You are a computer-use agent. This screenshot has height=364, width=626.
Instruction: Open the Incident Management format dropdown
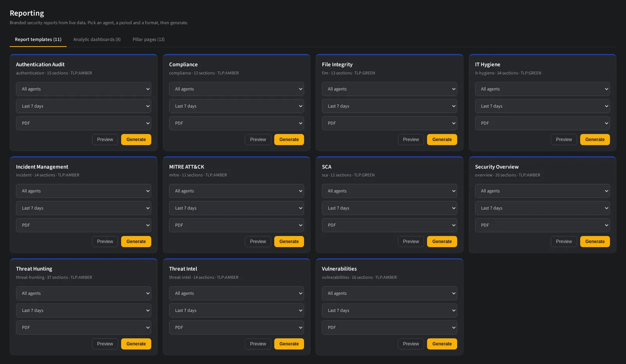84,225
